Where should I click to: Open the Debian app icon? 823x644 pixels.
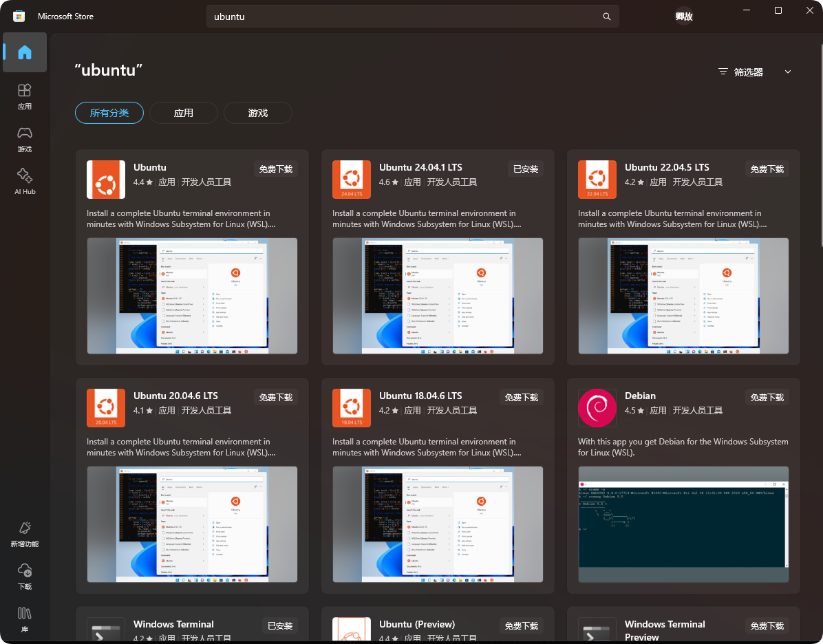[x=597, y=408]
